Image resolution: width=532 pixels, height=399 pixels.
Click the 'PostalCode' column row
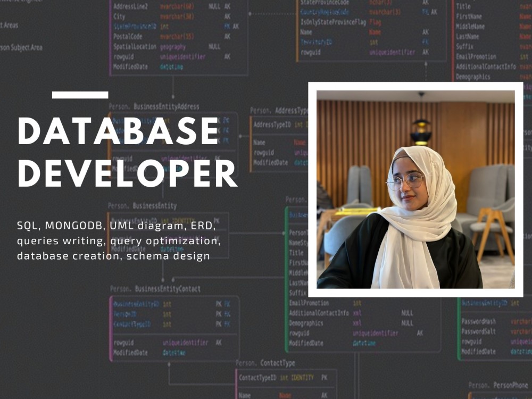pos(172,36)
